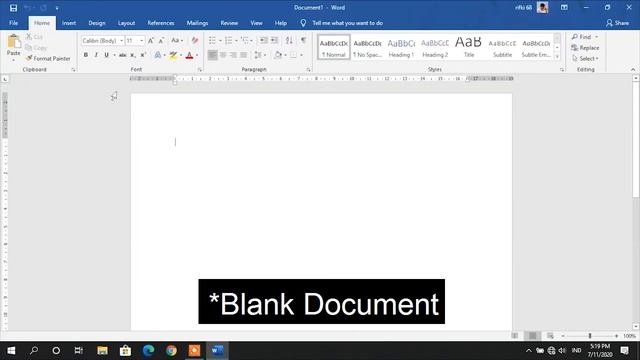
Task: Toggle Underline formatting
Action: 107,55
